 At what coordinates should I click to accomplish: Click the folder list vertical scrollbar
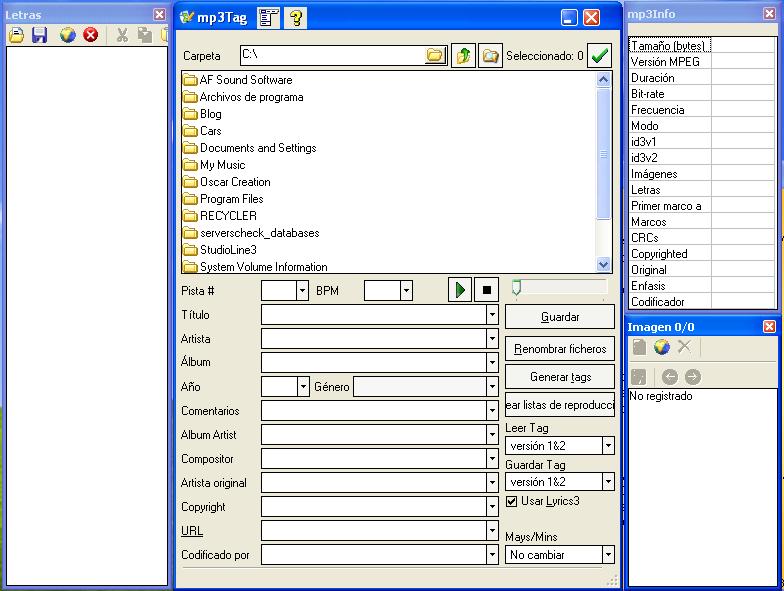click(x=604, y=154)
